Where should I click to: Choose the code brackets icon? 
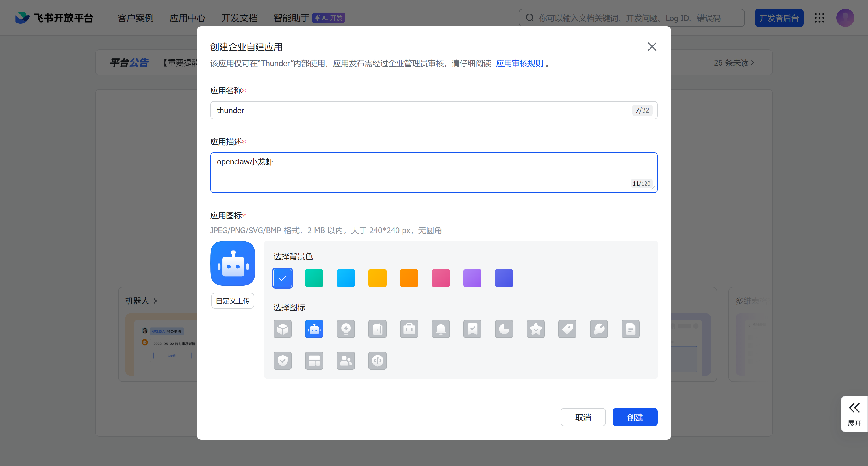[377, 361]
